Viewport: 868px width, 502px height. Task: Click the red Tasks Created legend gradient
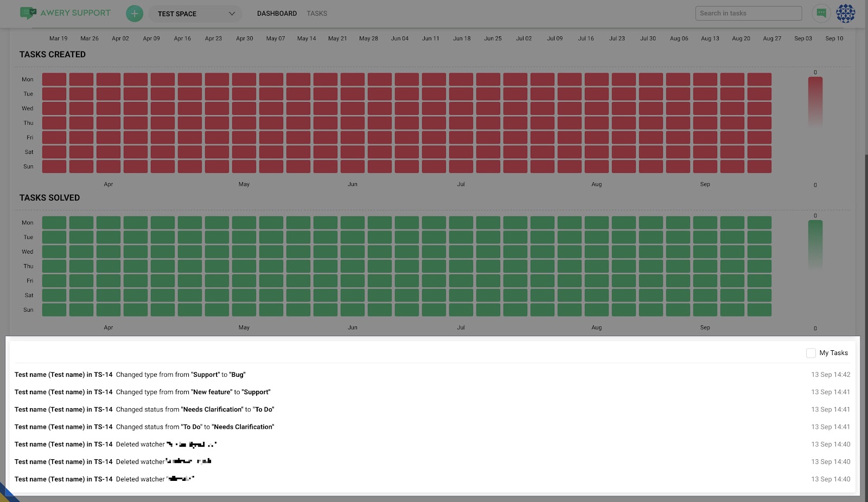[x=815, y=102]
